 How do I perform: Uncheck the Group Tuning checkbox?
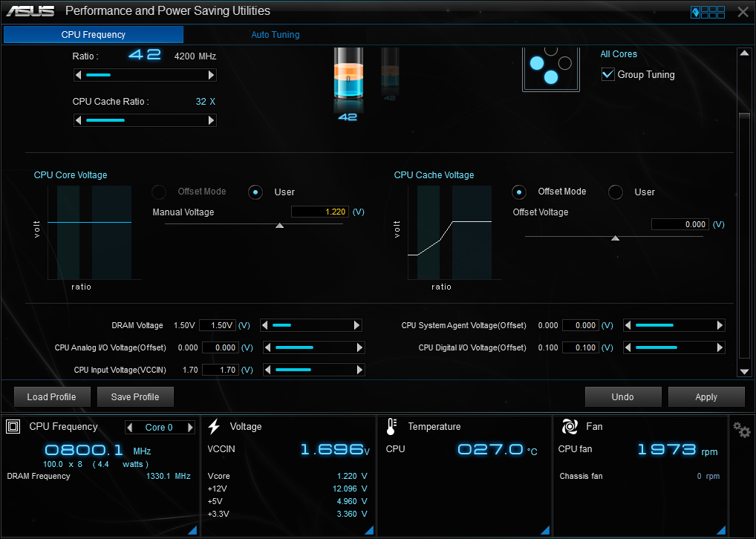click(x=608, y=74)
